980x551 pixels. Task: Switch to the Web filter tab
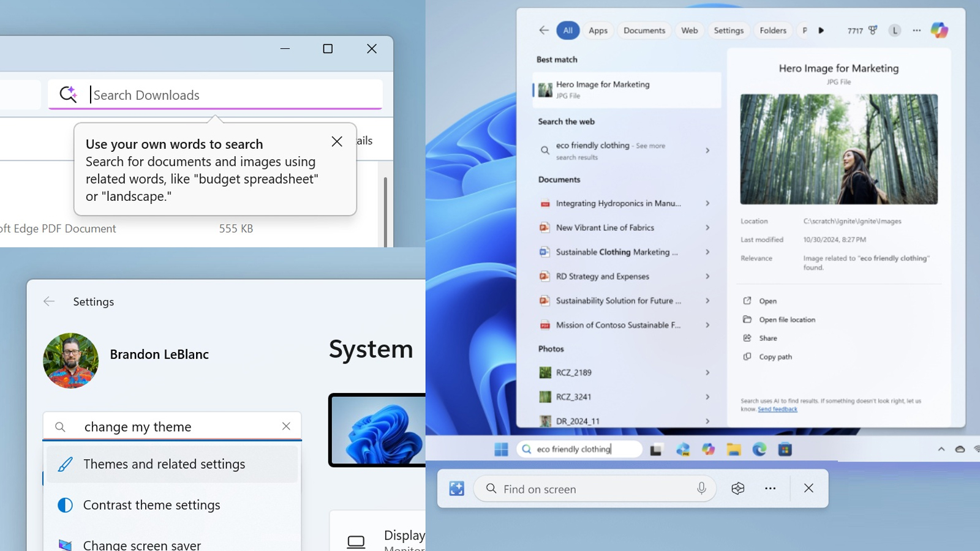click(x=690, y=30)
